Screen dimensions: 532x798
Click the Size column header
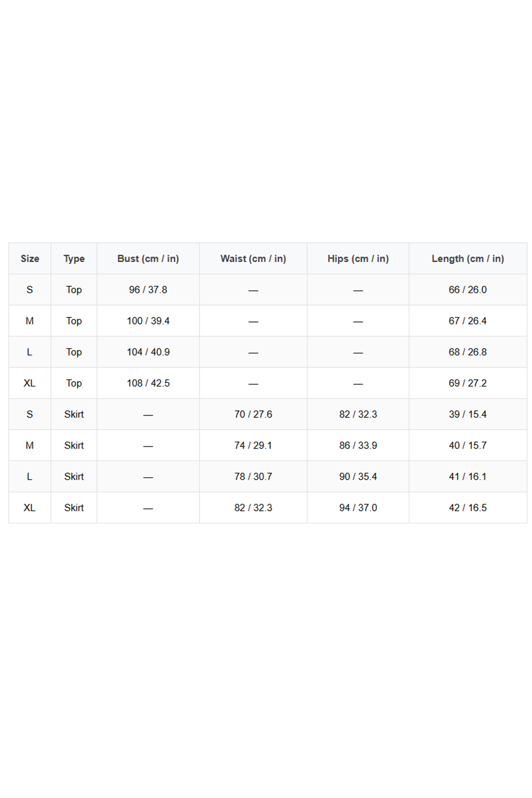[30, 259]
